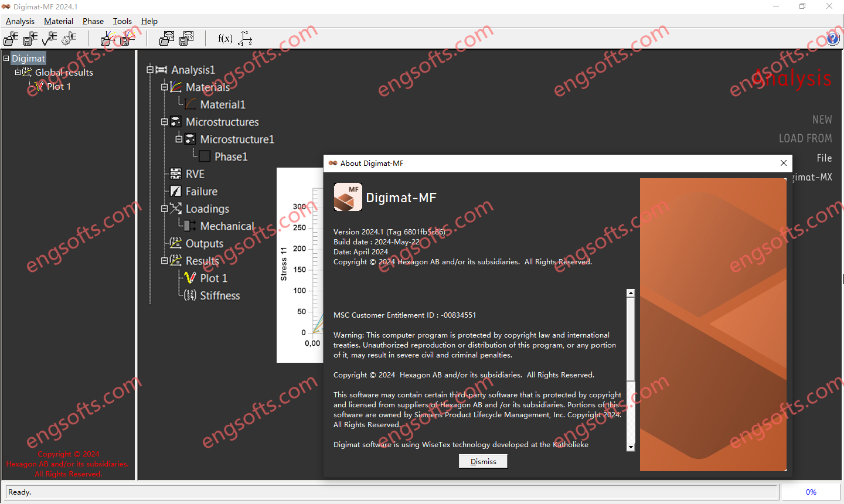
Task: Click the Results icon in analysis tree
Action: [176, 261]
